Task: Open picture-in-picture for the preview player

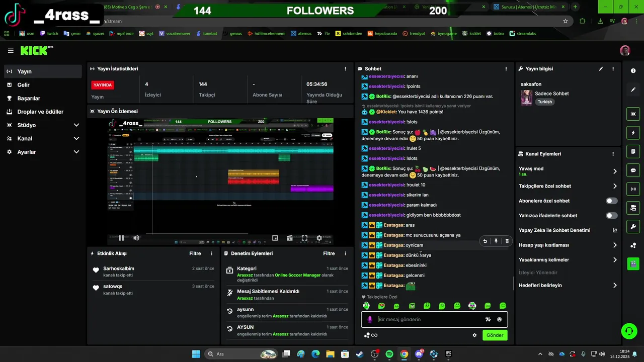Action: click(x=275, y=238)
